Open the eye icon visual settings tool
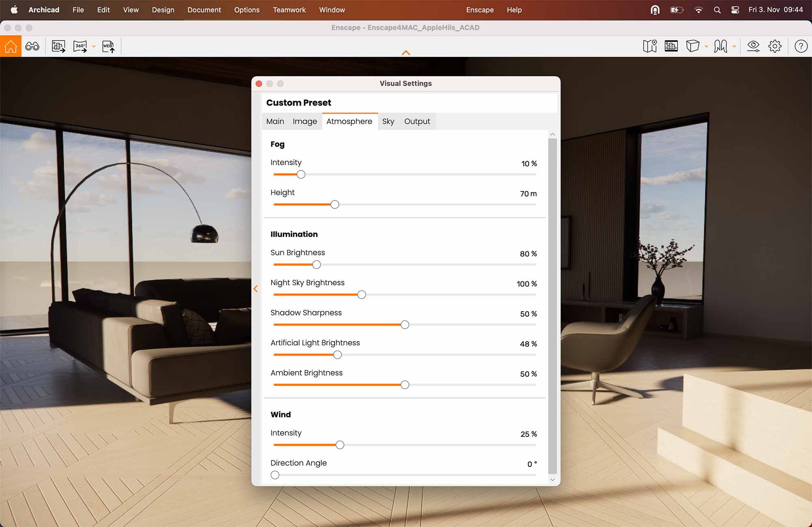This screenshot has height=527, width=812. (754, 46)
